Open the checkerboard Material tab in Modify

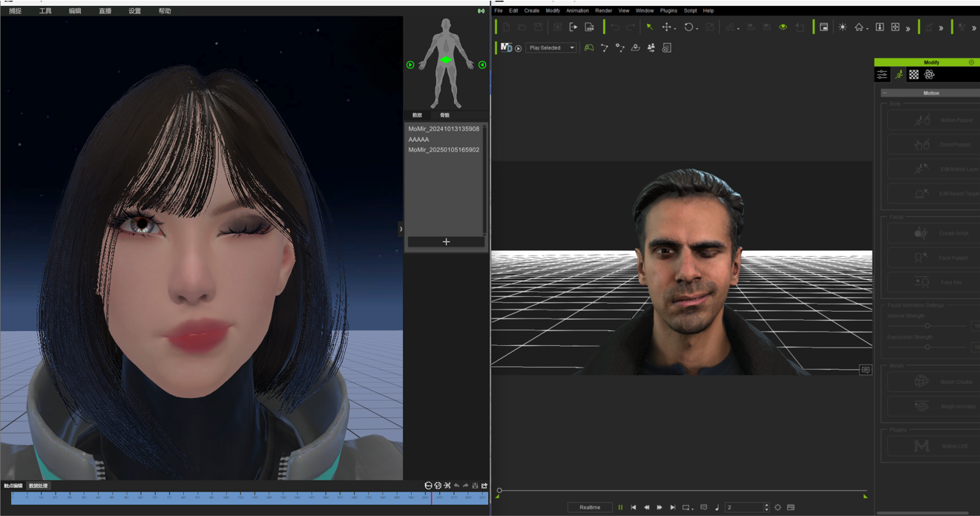point(914,75)
